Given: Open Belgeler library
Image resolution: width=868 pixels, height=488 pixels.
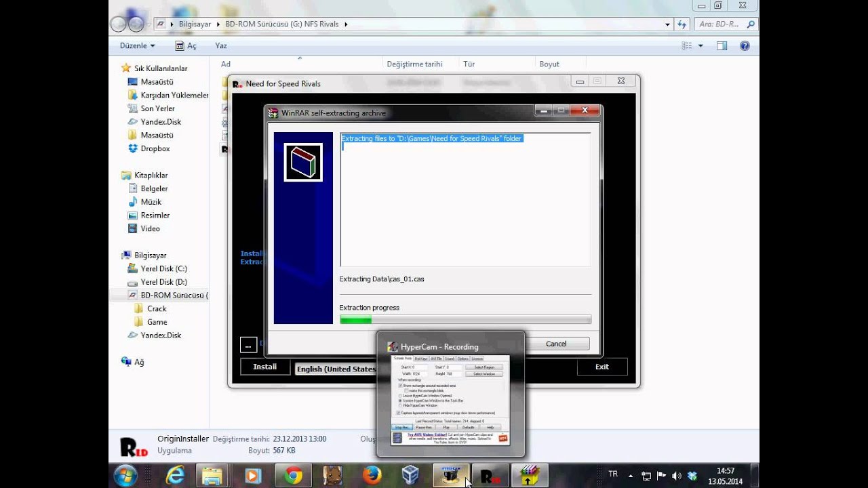Looking at the screenshot, I should (x=154, y=188).
